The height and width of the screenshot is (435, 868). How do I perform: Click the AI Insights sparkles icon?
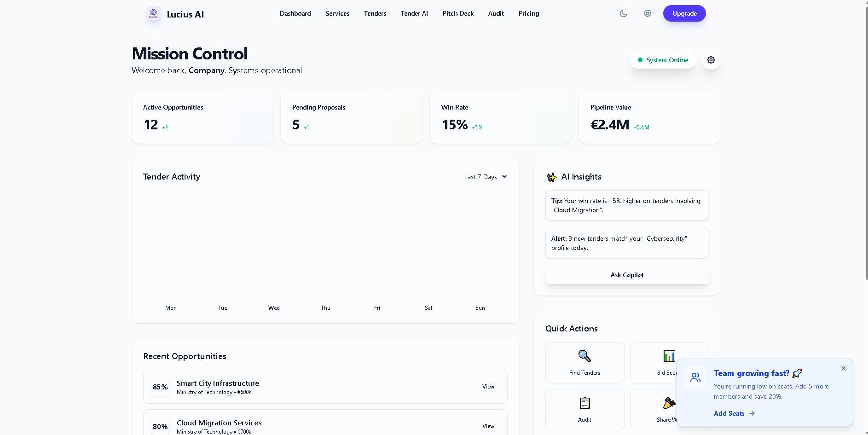551,177
